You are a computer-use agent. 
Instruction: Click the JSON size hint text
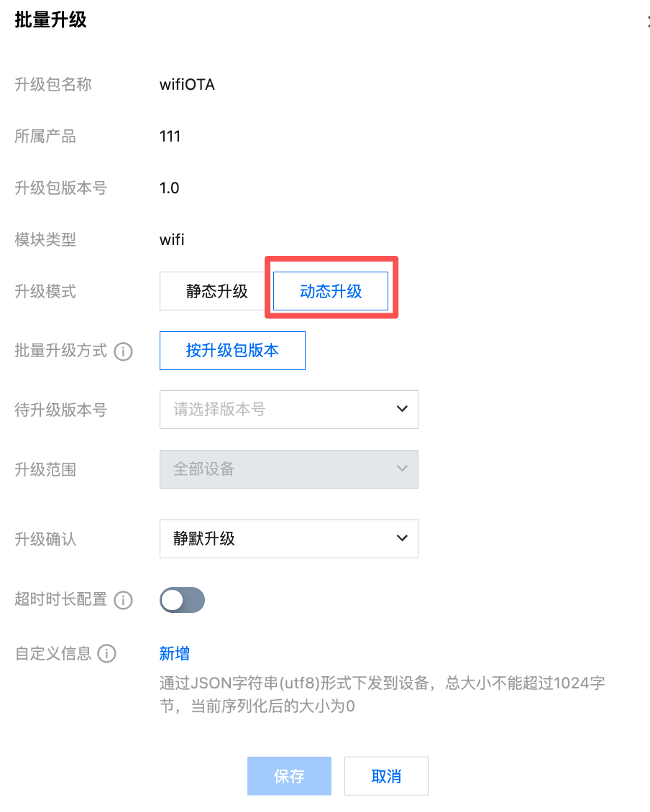click(x=381, y=694)
